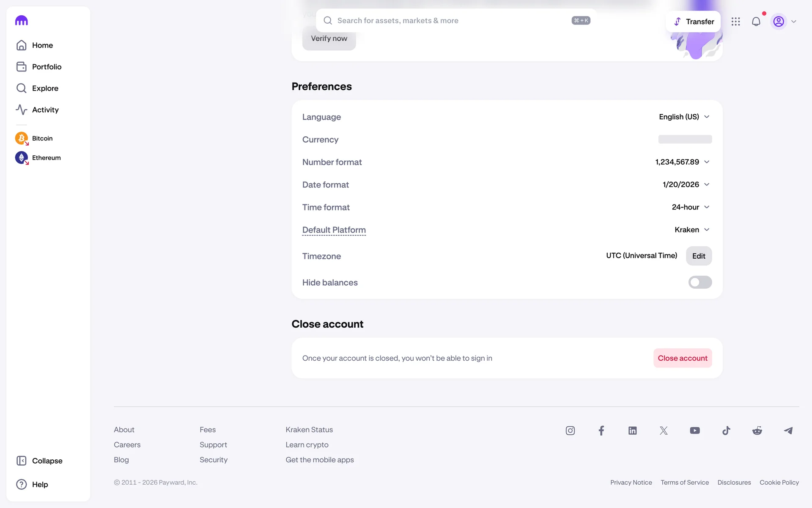Open Kraken's Telegram channel icon
This screenshot has width=812, height=508.
788,431
